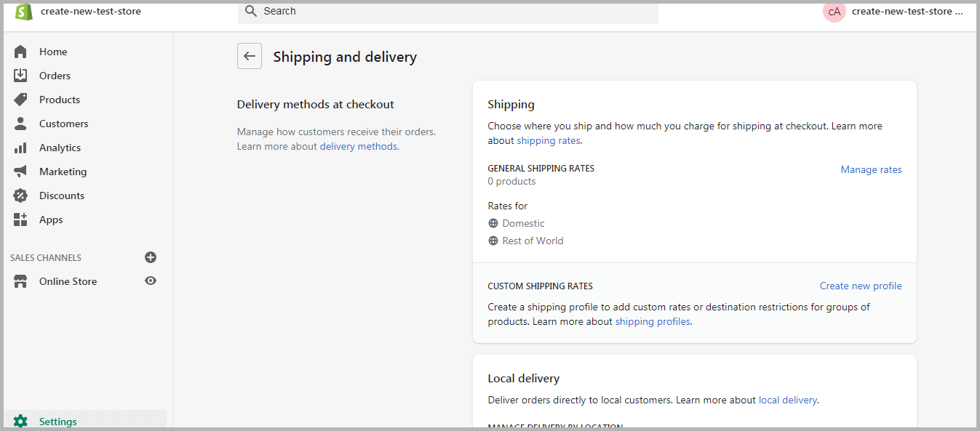Viewport: 980px width, 431px height.
Task: Follow the delivery methods link
Action: 359,146
